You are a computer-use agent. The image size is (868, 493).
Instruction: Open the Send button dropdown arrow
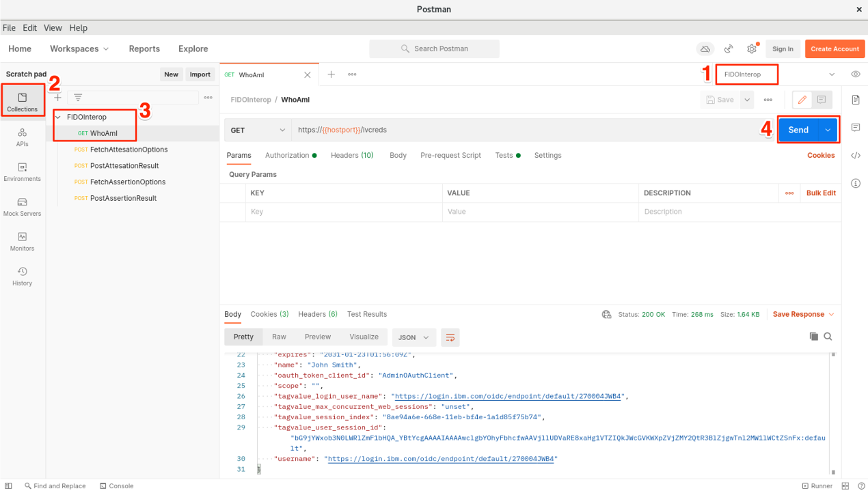click(828, 130)
